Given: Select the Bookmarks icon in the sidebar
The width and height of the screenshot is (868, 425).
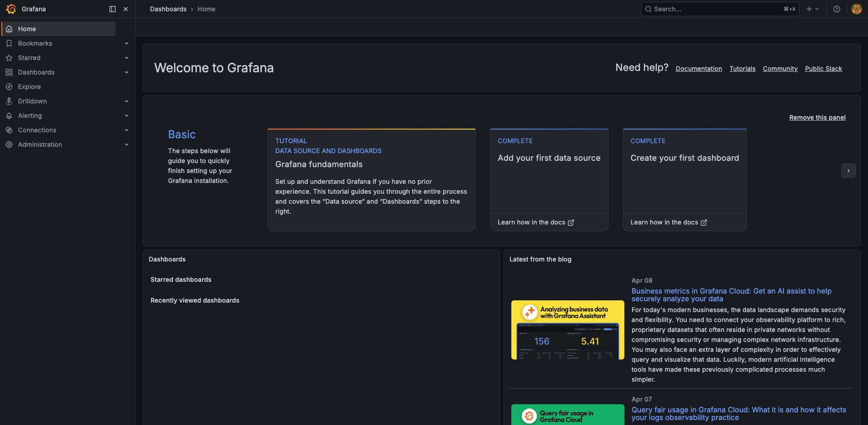Looking at the screenshot, I should (9, 43).
